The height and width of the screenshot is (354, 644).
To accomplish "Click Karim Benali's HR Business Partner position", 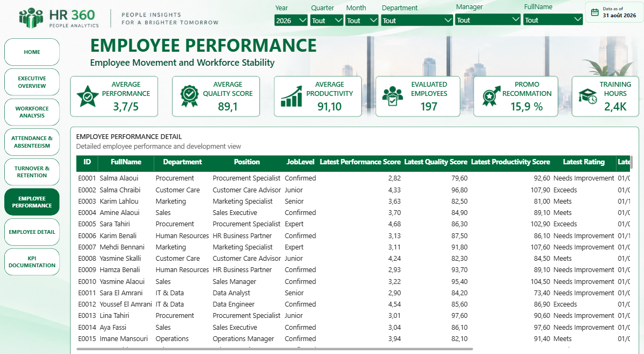I will pyautogui.click(x=242, y=236).
